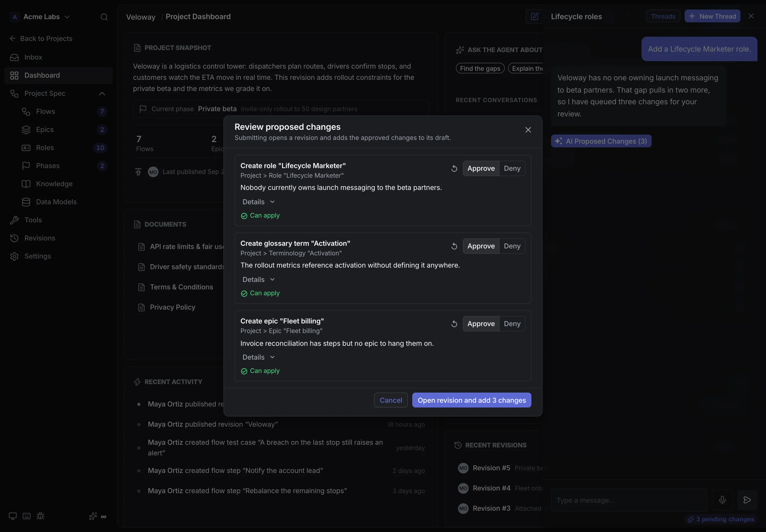The height and width of the screenshot is (532, 766).
Task: Send the message with the paper plane icon
Action: (747, 500)
